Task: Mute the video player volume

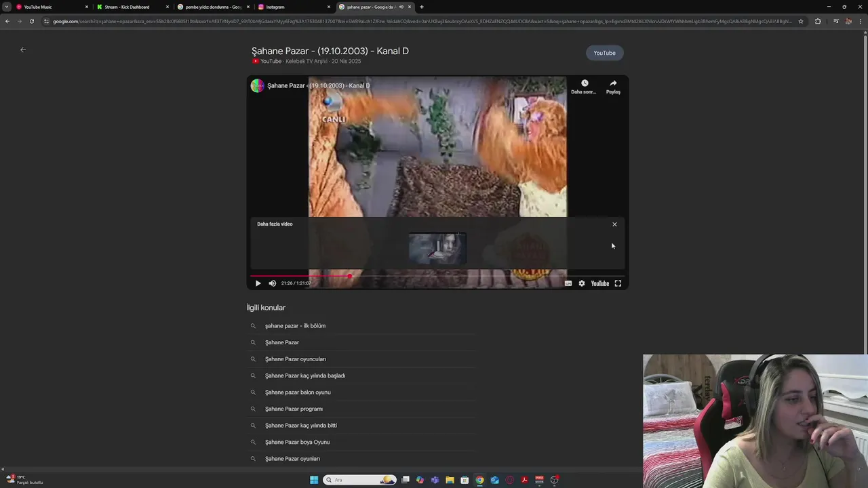Action: pos(273,283)
